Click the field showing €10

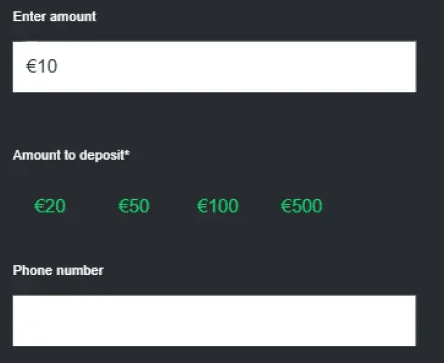214,67
